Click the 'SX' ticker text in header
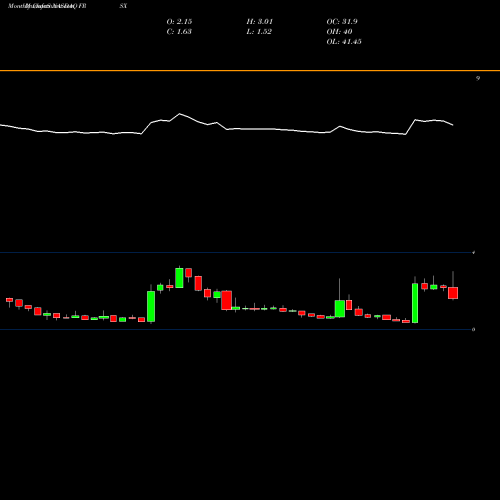Image resolution: width=500 pixels, height=500 pixels. (x=123, y=6)
